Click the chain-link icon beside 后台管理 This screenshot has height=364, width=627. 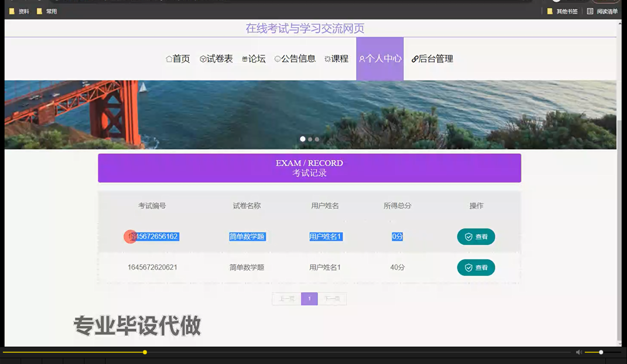tap(415, 59)
